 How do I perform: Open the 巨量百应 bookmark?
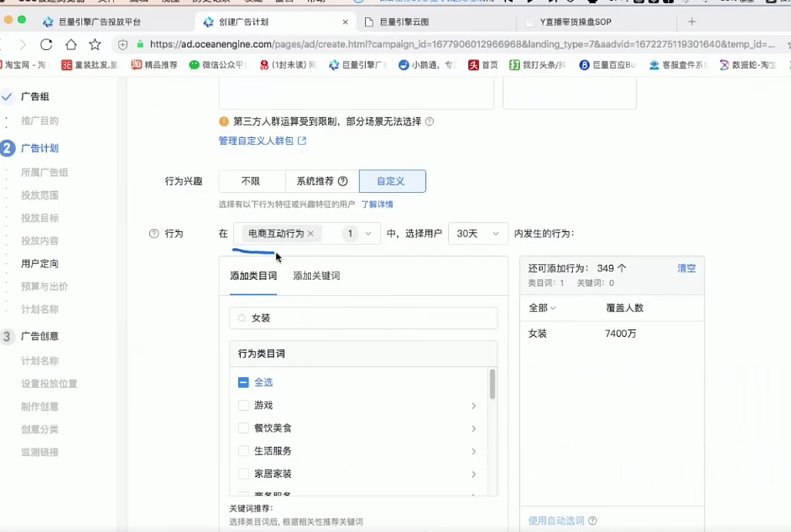[608, 65]
